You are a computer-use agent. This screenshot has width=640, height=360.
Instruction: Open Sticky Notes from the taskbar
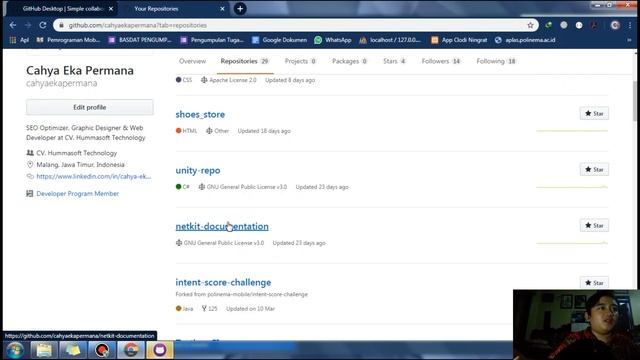click(73, 350)
